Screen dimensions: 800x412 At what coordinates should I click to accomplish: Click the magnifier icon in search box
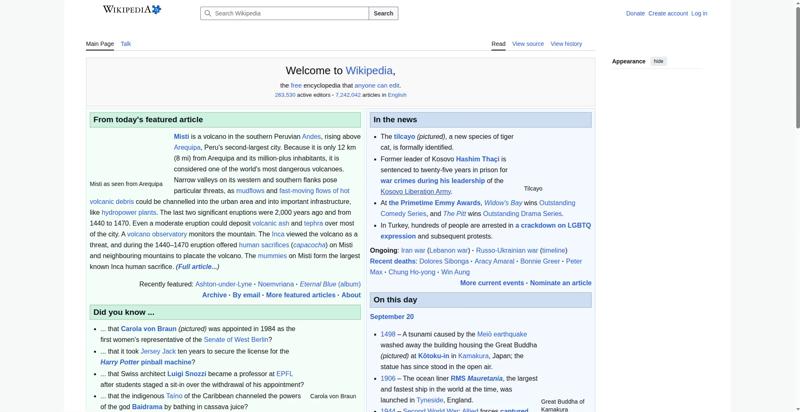click(207, 13)
